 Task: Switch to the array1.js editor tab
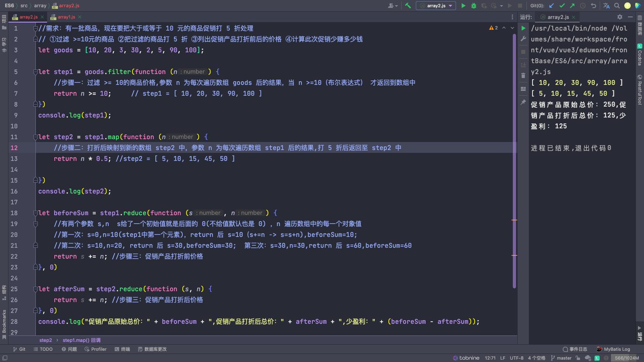tap(66, 17)
